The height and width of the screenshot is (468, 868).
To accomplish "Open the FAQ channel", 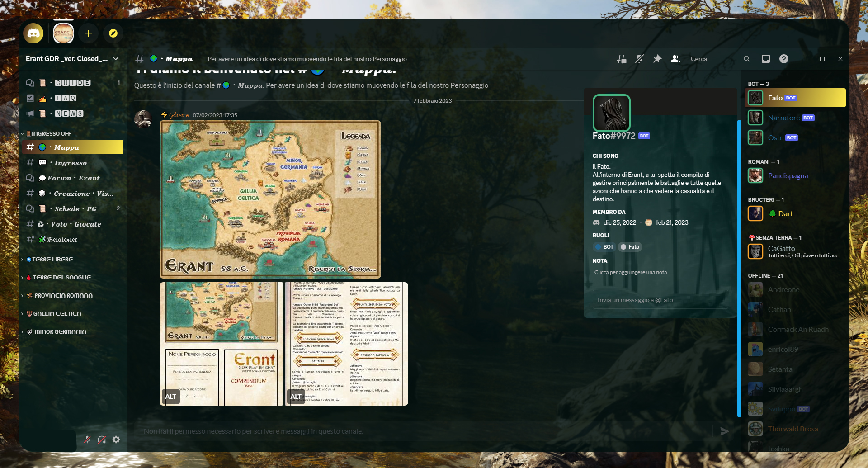I will point(73,98).
